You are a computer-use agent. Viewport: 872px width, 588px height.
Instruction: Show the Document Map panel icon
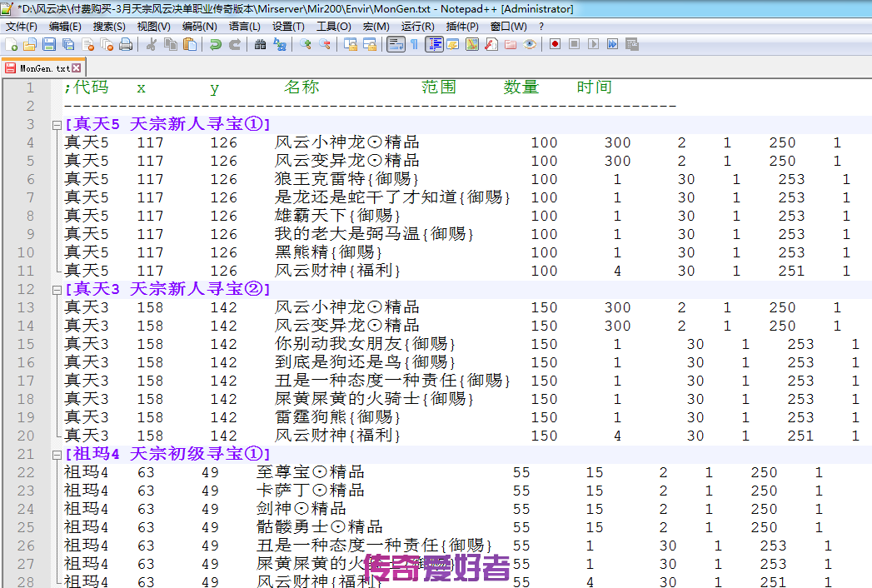pyautogui.click(x=472, y=44)
